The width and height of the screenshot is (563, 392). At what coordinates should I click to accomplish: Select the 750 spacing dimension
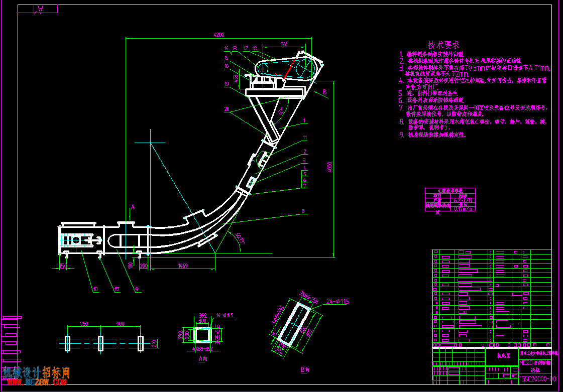[84, 324]
